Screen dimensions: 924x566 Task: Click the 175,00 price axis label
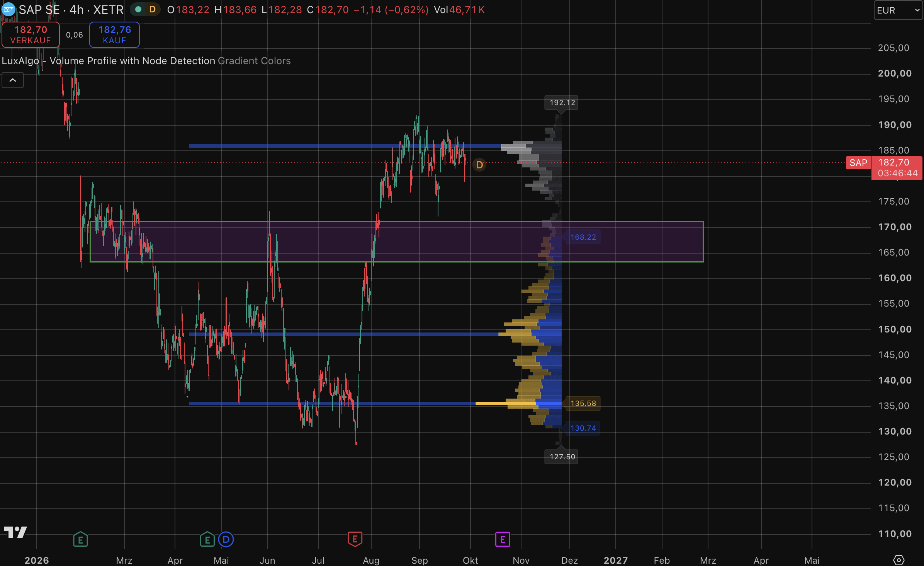(893, 201)
